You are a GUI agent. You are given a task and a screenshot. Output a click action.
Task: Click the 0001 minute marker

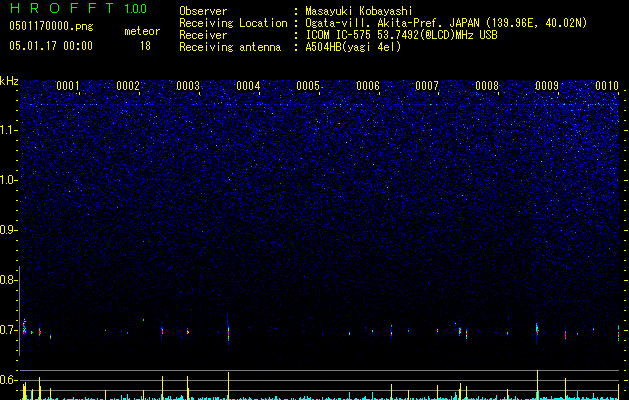click(x=68, y=86)
